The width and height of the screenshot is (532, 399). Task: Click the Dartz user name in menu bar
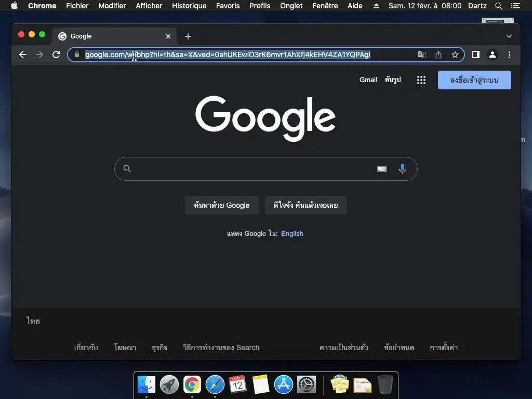477,6
